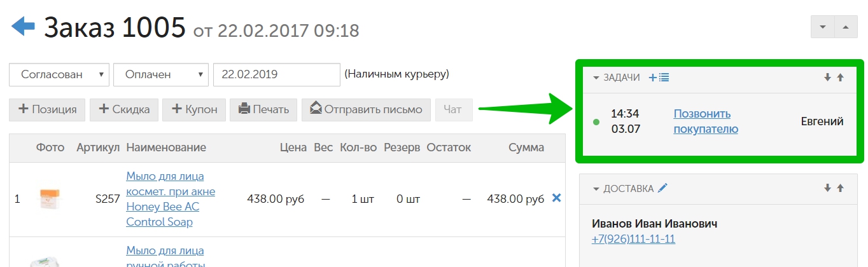Open the Оплачен payment dropdown
868x267 pixels.
pos(161,74)
